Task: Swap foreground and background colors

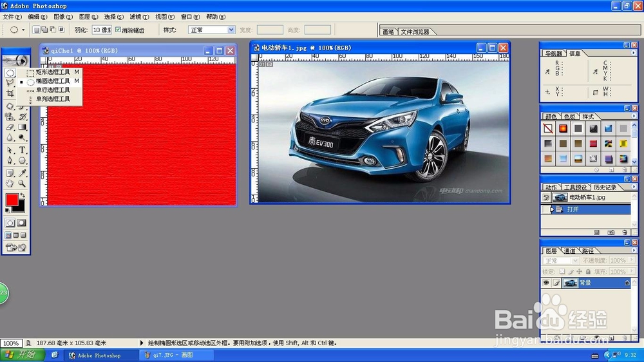Action: coord(23,195)
